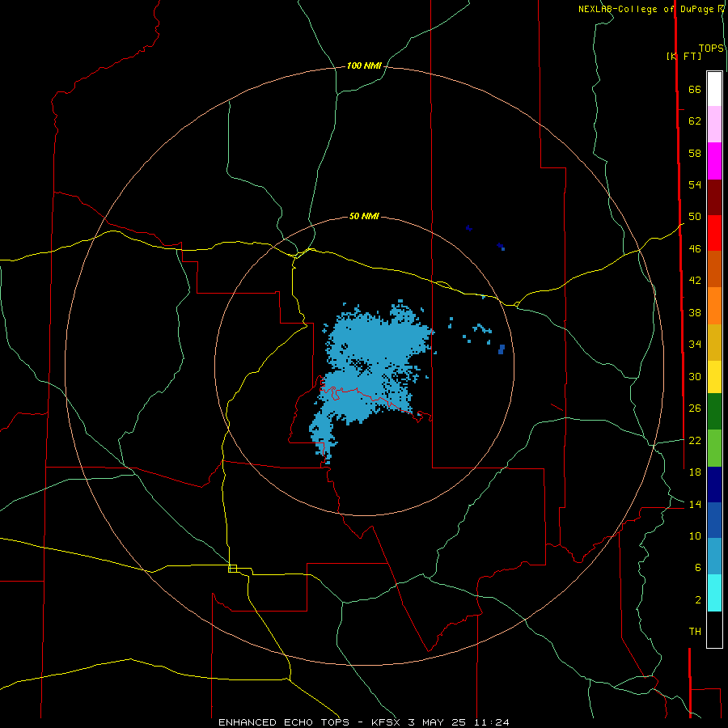Click the legend value "54"

pyautogui.click(x=695, y=184)
